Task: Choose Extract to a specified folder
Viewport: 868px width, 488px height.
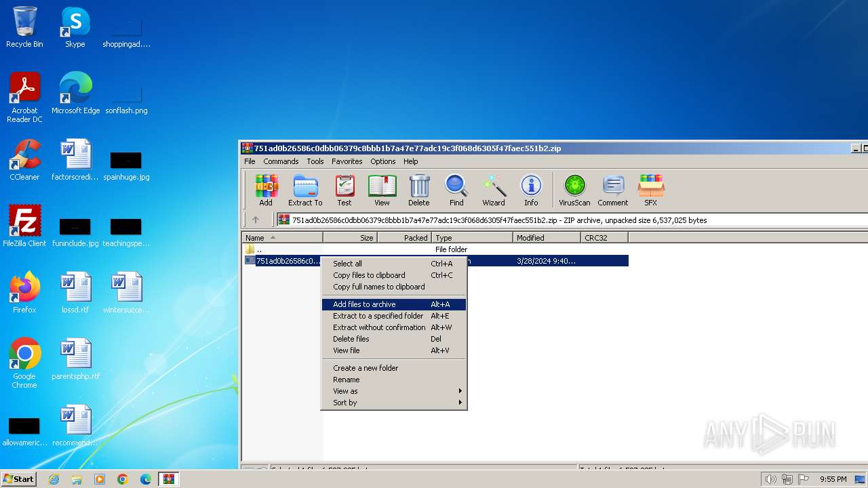Action: (394, 316)
